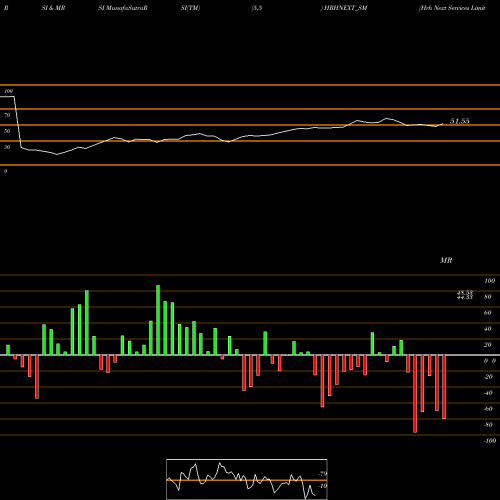Click the 60 label on MR axis

[x=488, y=313]
